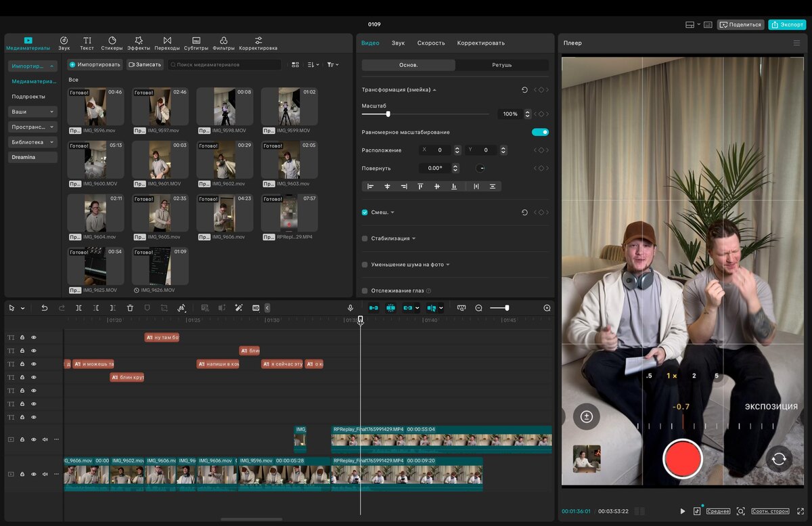Expand the Ваши sidebar dropdown
The width and height of the screenshot is (812, 526).
pos(32,112)
